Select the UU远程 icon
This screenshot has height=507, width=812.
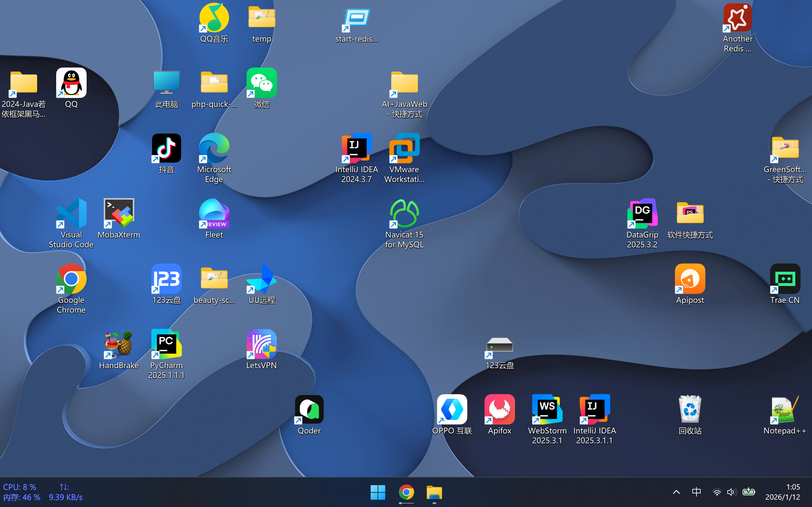[262, 279]
